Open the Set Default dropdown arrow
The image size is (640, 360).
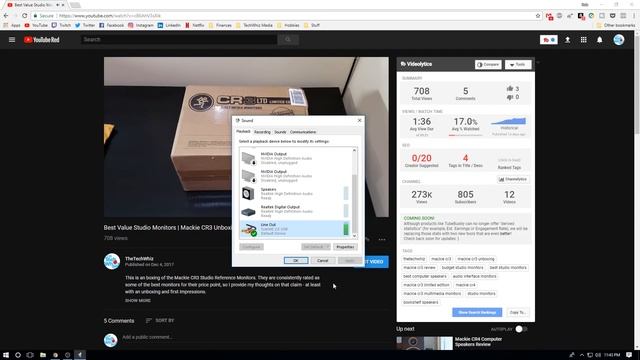(327, 247)
